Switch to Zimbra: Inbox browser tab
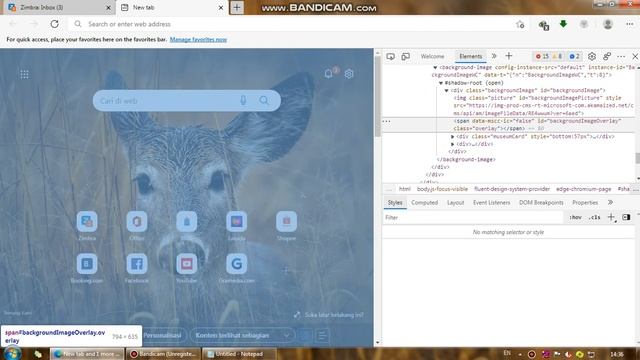Viewport: 640px width, 360px height. [58, 7]
